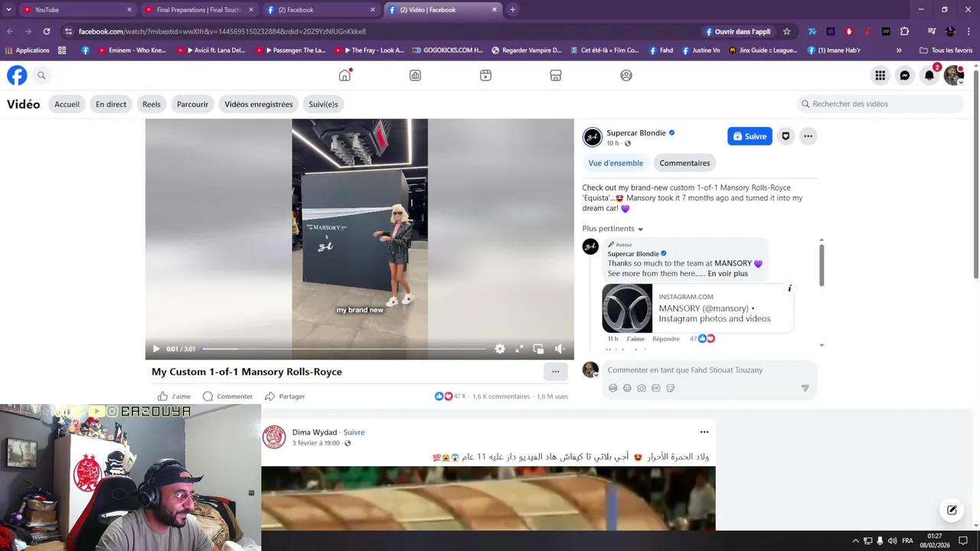The width and height of the screenshot is (980, 551).
Task: Open the Marketplace icon in top nav
Action: click(556, 75)
